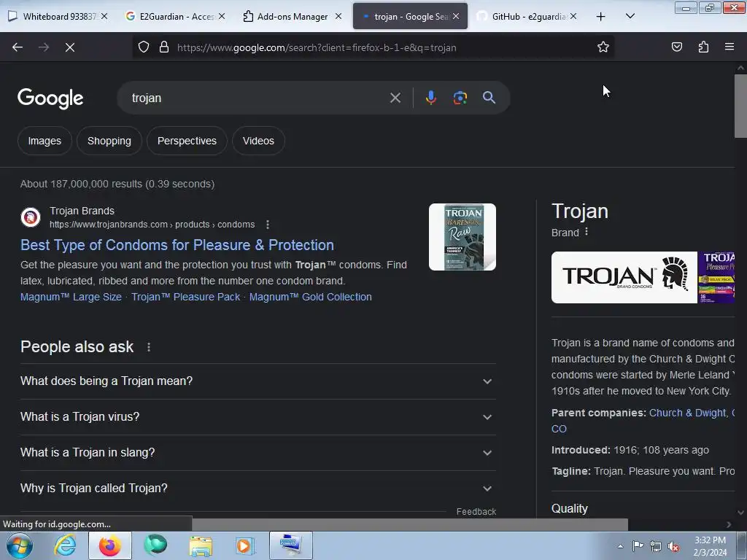Expand 'What is a Trojan in slang?'
Viewport: 747px width, 560px height.
tap(258, 453)
